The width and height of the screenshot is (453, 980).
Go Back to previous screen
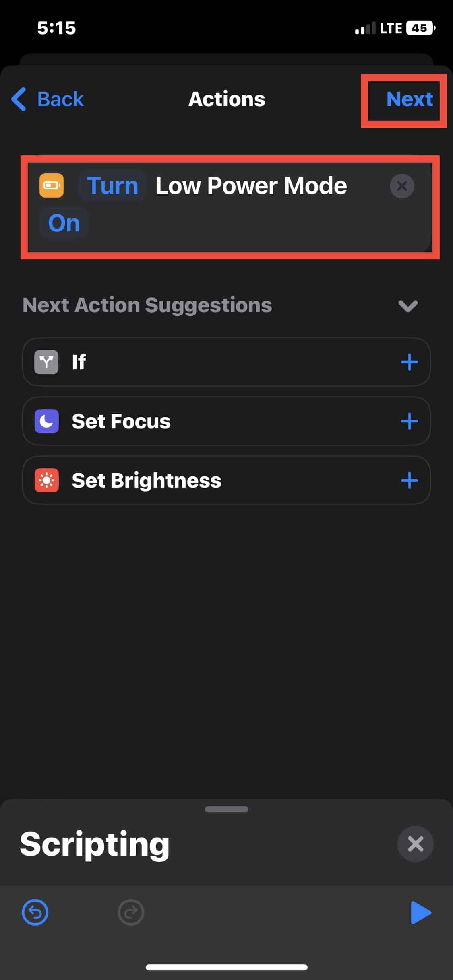pyautogui.click(x=48, y=99)
